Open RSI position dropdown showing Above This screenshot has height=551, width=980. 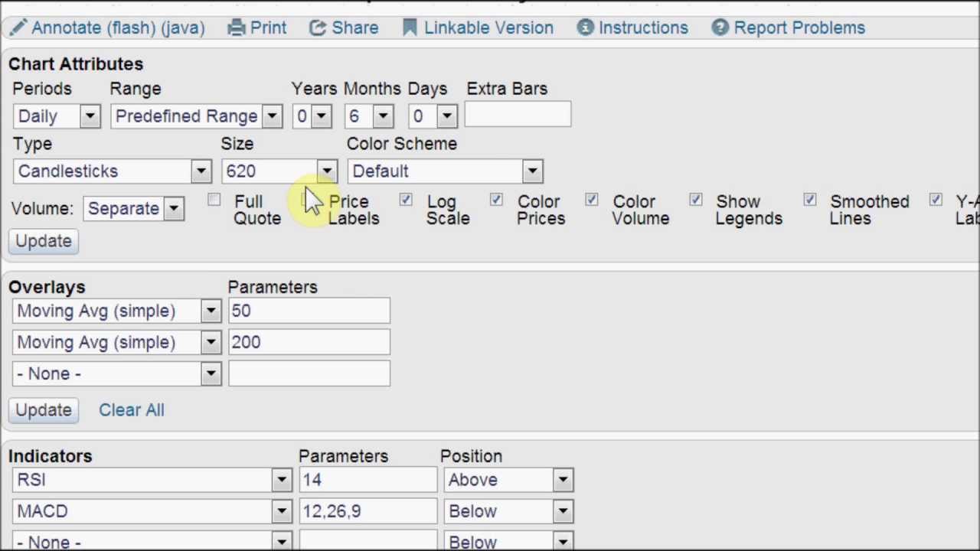[508, 480]
